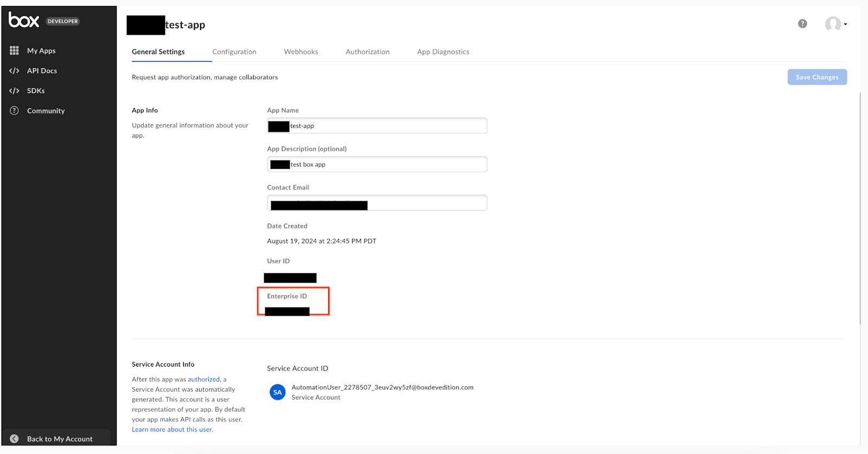868x454 pixels.
Task: Follow the 'authorized' hyperlink
Action: click(x=203, y=380)
